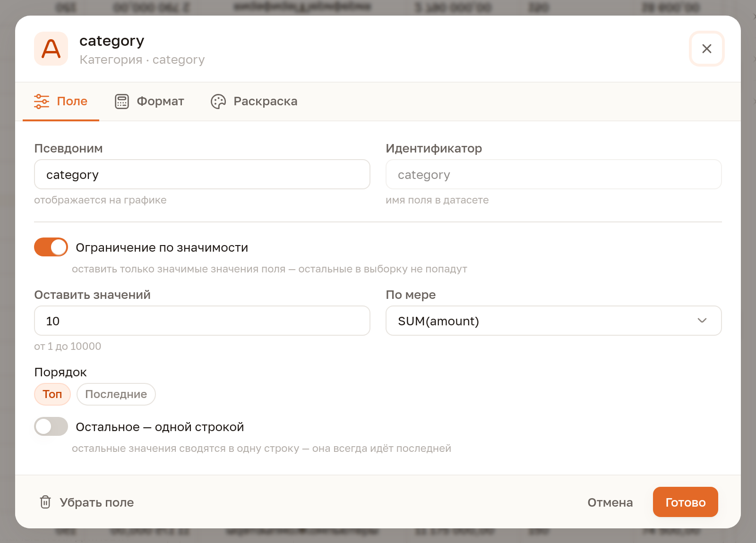Close the dialog with the X icon
The height and width of the screenshot is (543, 756).
707,49
